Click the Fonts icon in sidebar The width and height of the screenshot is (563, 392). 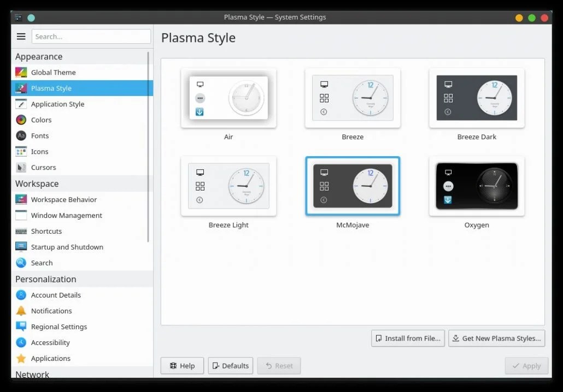tap(21, 135)
